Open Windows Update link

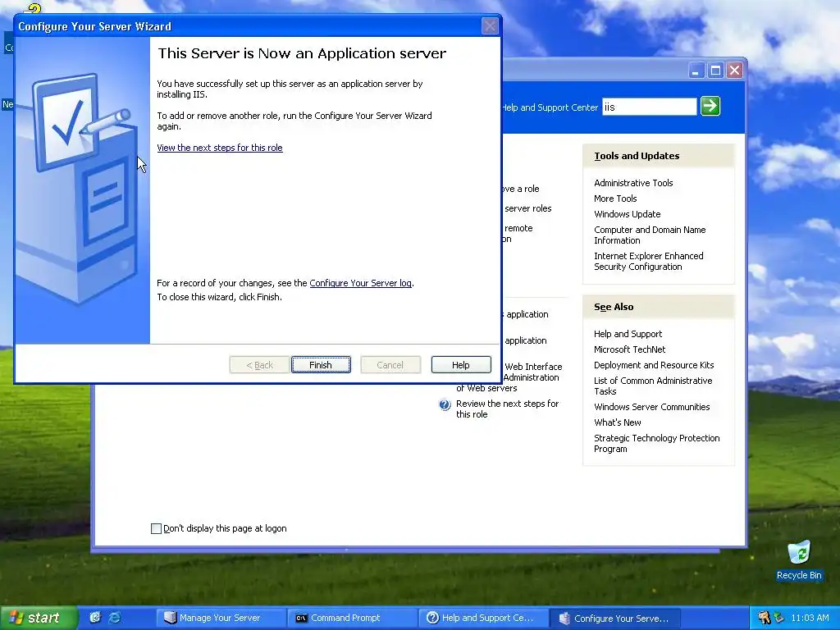(628, 214)
